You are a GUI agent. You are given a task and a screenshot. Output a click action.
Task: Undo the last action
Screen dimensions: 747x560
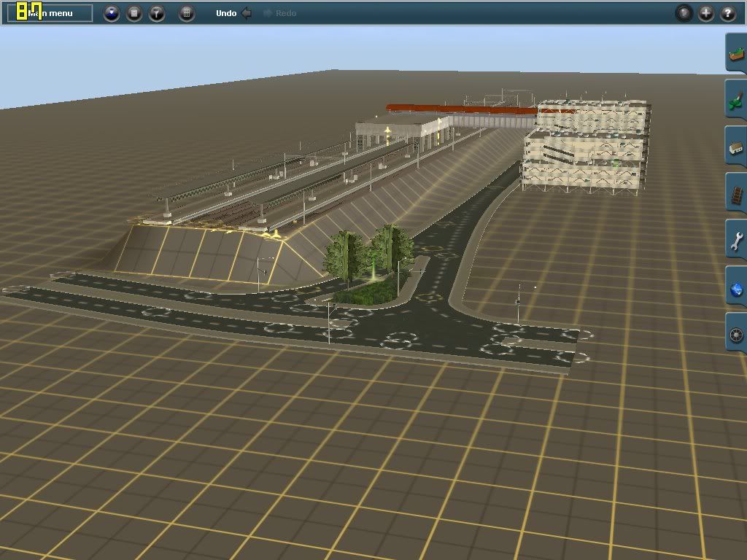tap(233, 13)
